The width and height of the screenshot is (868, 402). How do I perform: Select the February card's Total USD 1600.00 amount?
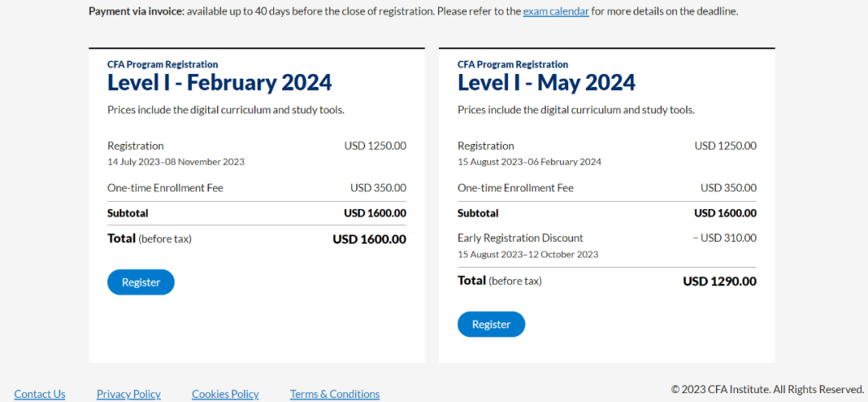click(369, 239)
